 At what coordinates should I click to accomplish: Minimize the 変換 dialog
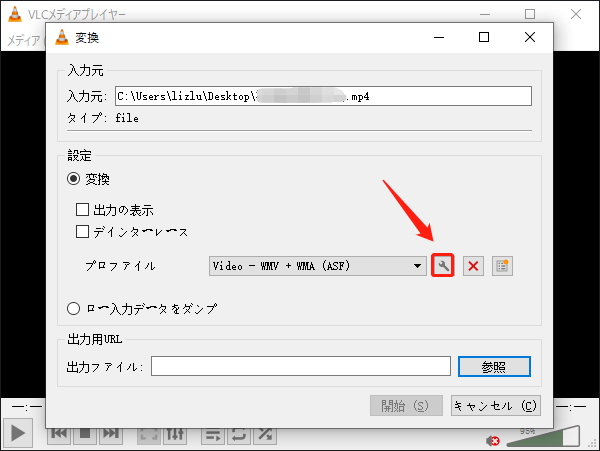coord(439,37)
